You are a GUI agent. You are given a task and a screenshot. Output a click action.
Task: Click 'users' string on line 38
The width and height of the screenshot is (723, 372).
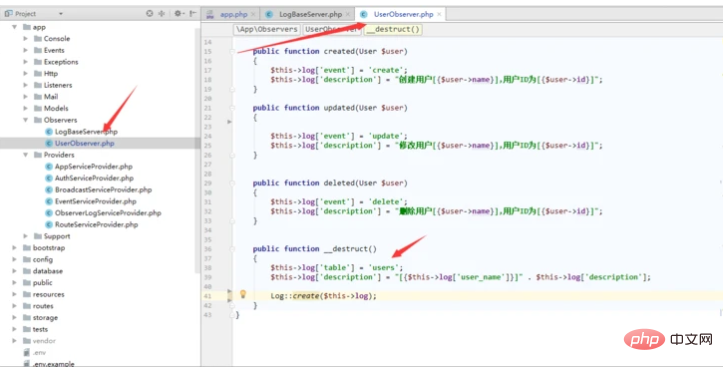(x=385, y=267)
